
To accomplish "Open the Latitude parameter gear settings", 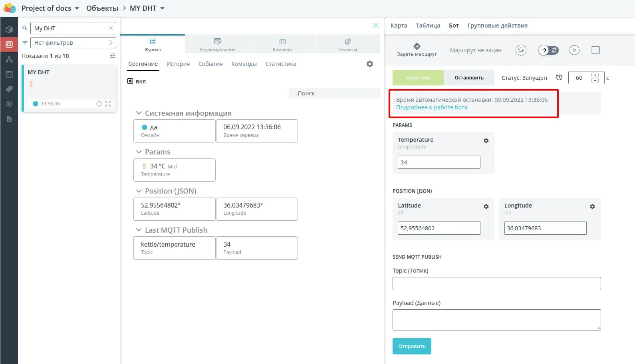I will (x=486, y=207).
